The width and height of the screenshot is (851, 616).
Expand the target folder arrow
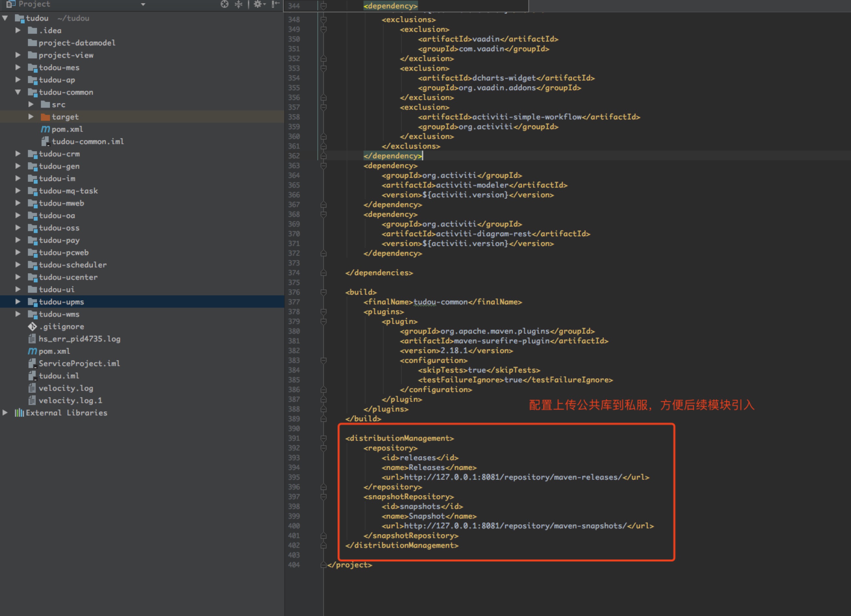click(x=31, y=117)
